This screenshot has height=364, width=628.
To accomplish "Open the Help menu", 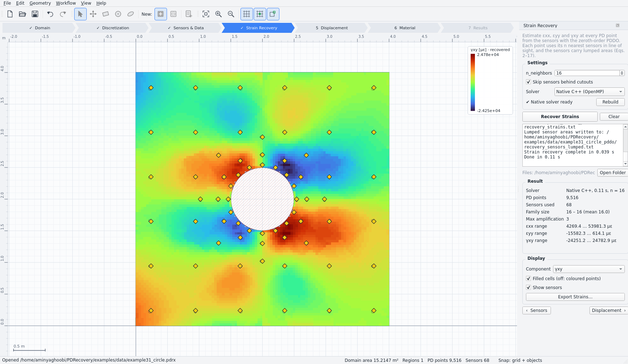I will click(101, 3).
